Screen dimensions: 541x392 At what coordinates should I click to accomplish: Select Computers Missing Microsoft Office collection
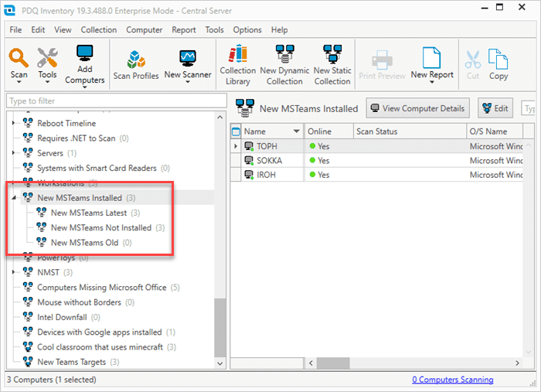coord(102,287)
